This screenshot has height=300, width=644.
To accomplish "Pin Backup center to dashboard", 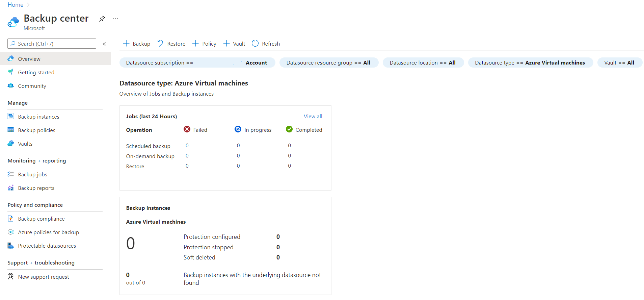I will point(102,19).
